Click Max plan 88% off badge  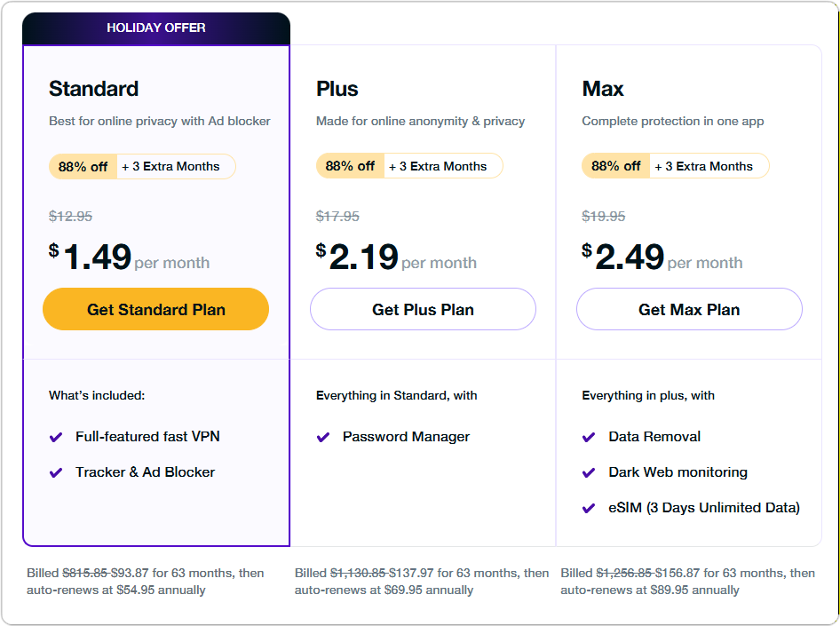pos(615,166)
